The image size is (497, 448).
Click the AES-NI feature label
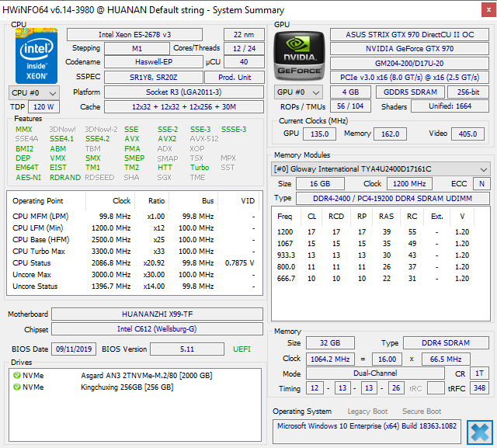[x=29, y=178]
